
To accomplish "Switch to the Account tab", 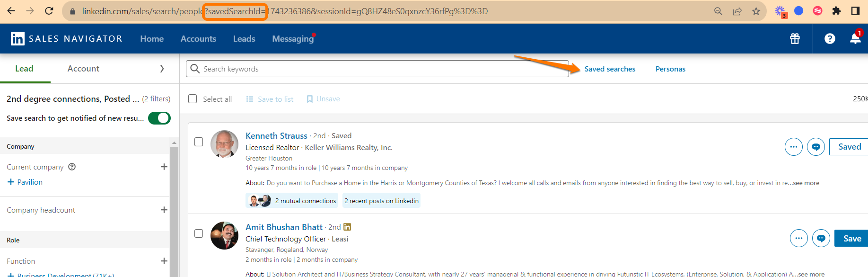I will 83,69.
